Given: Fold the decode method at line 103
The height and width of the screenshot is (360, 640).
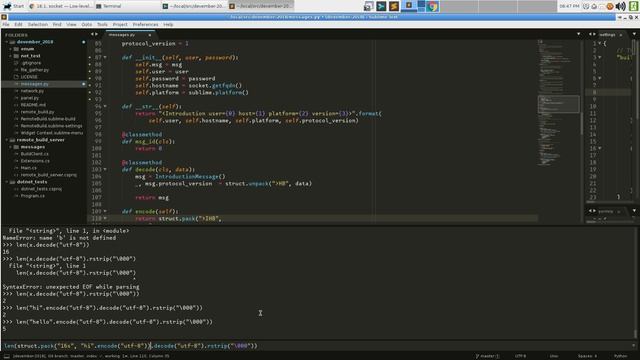Looking at the screenshot, I should click(x=105, y=169).
